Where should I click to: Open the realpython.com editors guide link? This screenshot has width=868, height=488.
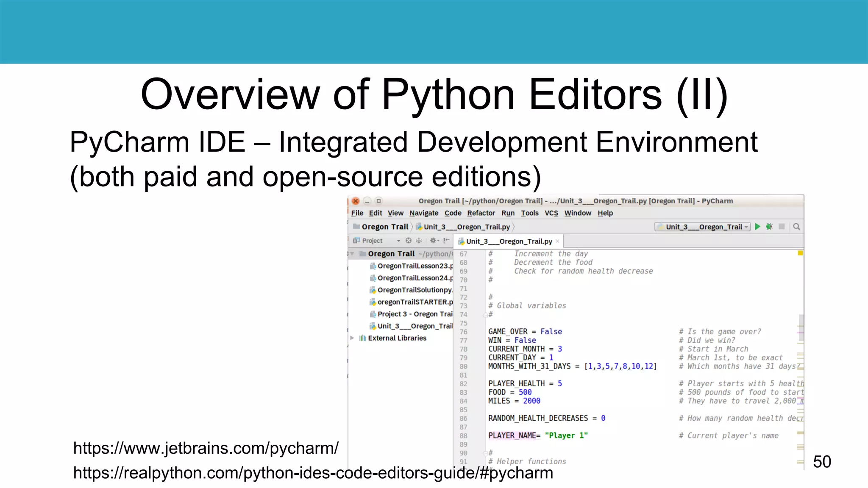coord(313,473)
